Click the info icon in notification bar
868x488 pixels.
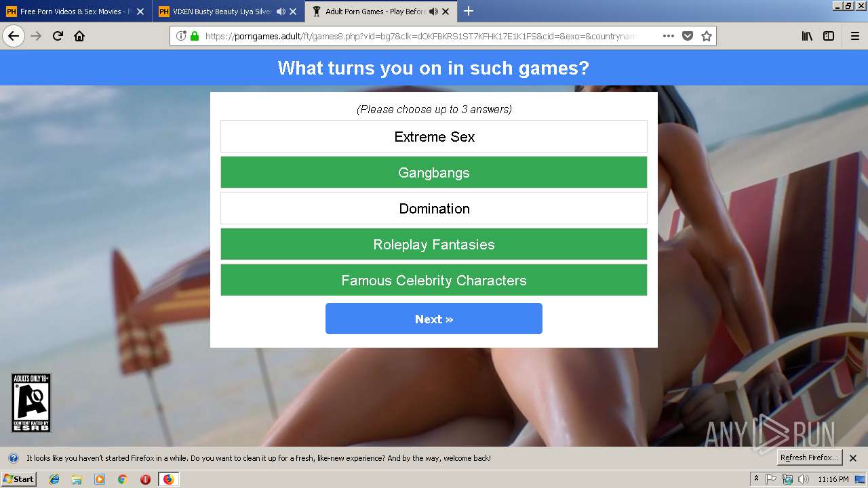(13, 458)
